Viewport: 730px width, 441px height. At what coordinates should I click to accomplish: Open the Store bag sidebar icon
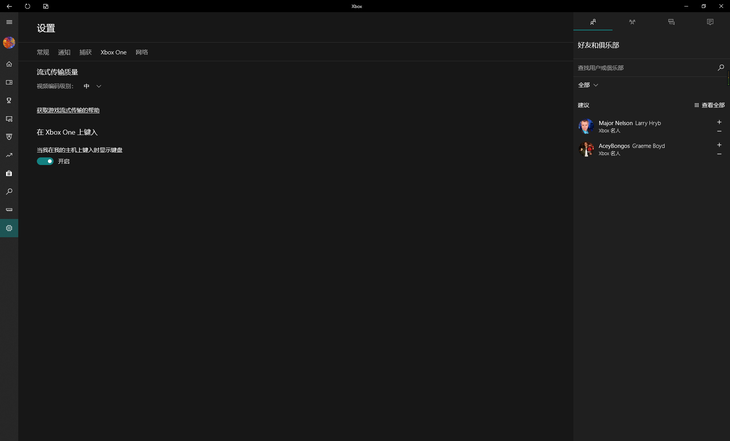point(9,173)
